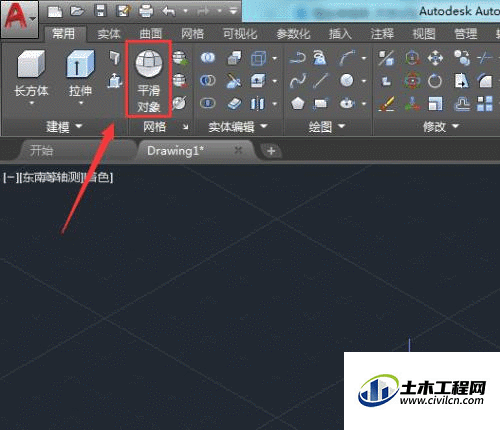Screen dimensions: 500x430
Task: Click the Move four-arrow icon
Action: 435,58
